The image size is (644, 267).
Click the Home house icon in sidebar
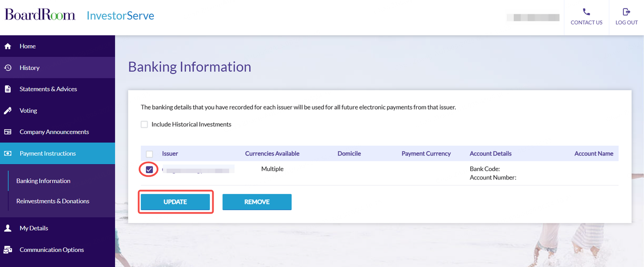coord(8,46)
